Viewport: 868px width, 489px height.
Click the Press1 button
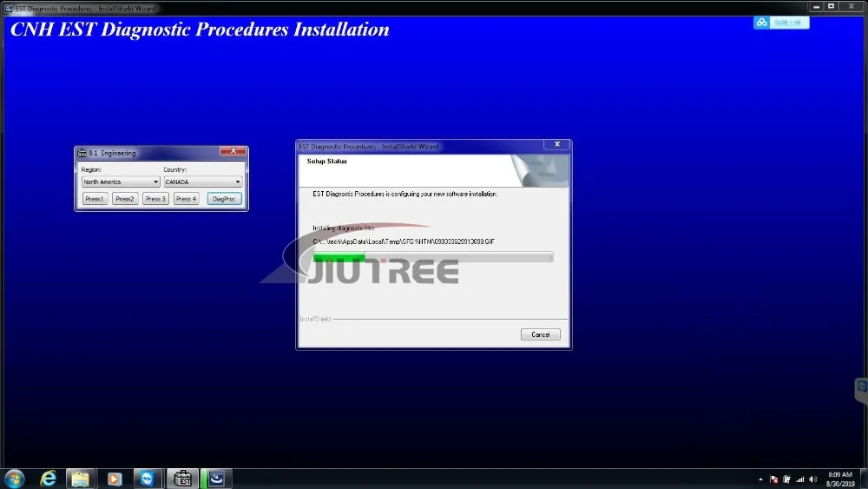pyautogui.click(x=95, y=199)
